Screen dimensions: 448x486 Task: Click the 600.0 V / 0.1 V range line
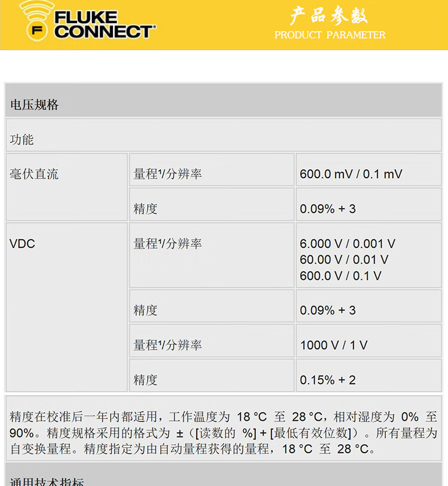tap(340, 276)
